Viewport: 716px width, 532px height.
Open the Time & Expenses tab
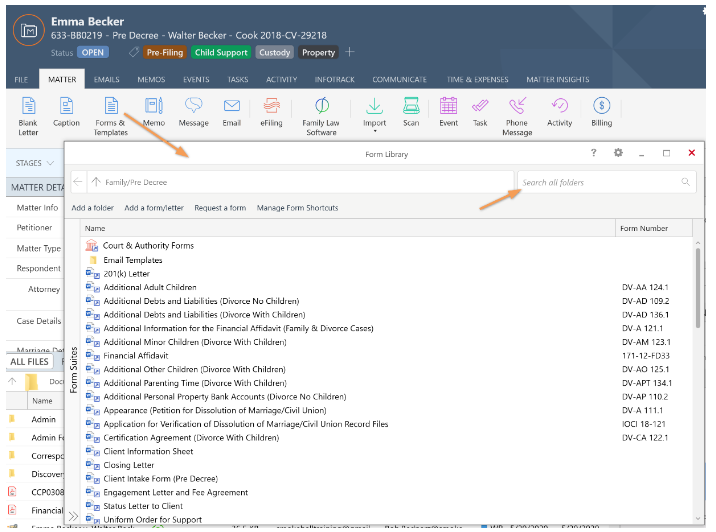[478, 79]
